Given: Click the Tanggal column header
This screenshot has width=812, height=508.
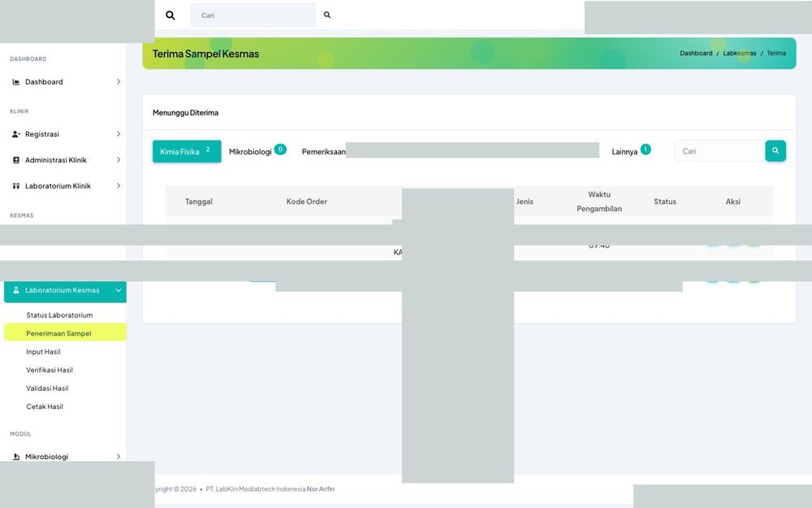Looking at the screenshot, I should pyautogui.click(x=199, y=202).
